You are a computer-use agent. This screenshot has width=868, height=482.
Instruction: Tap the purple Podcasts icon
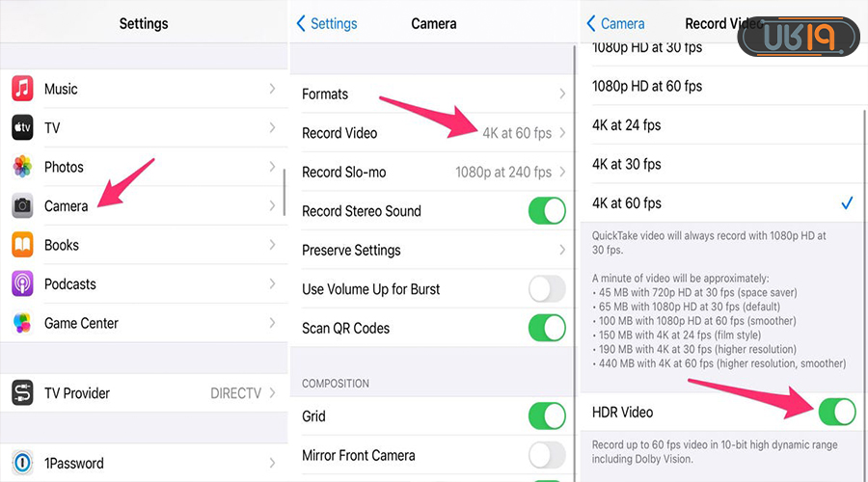point(23,284)
